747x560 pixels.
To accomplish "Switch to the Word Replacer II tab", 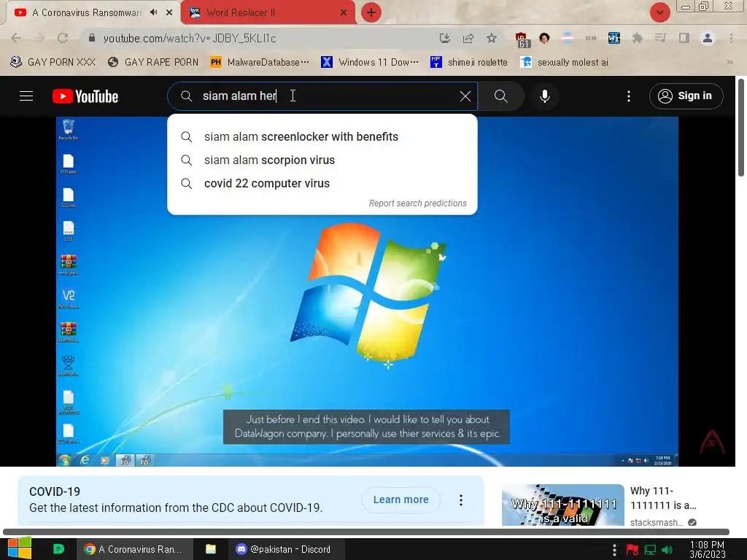I will point(268,13).
